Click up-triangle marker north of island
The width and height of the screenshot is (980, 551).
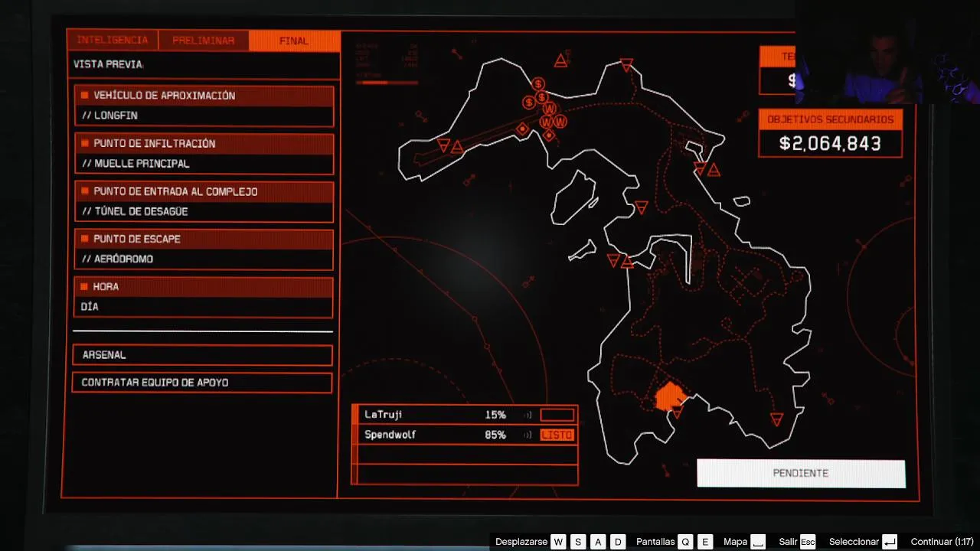(561, 60)
